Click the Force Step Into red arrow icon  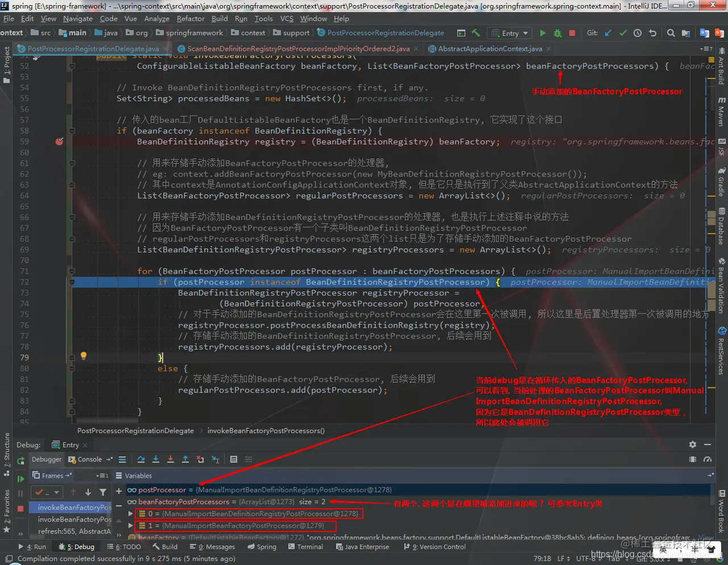coord(170,459)
